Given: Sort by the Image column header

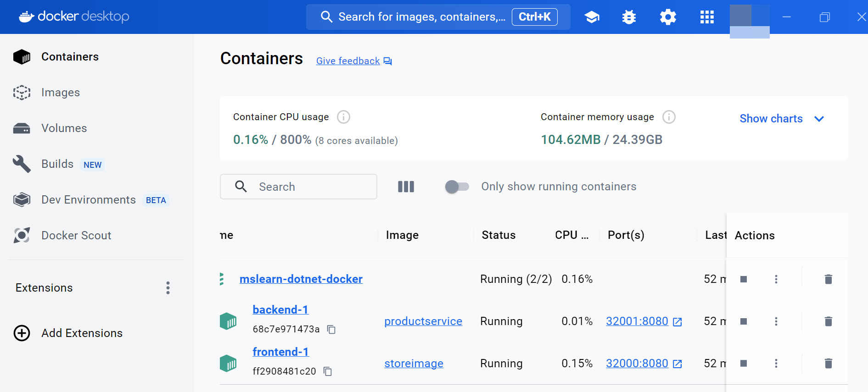Looking at the screenshot, I should pyautogui.click(x=402, y=235).
